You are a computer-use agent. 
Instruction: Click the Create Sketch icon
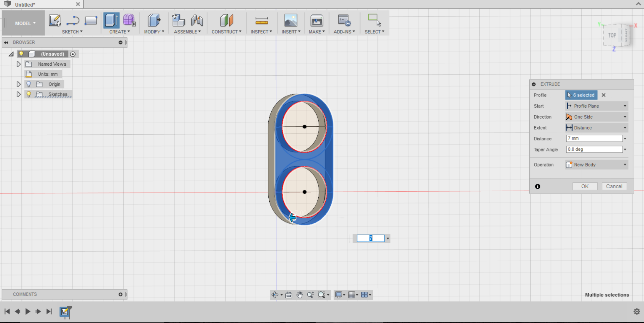point(55,20)
